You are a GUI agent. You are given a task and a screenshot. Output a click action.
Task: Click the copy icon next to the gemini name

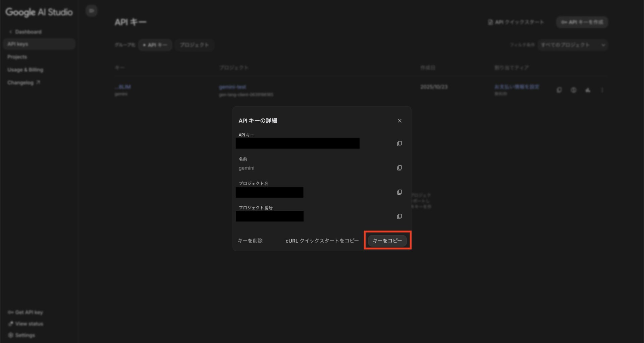399,168
